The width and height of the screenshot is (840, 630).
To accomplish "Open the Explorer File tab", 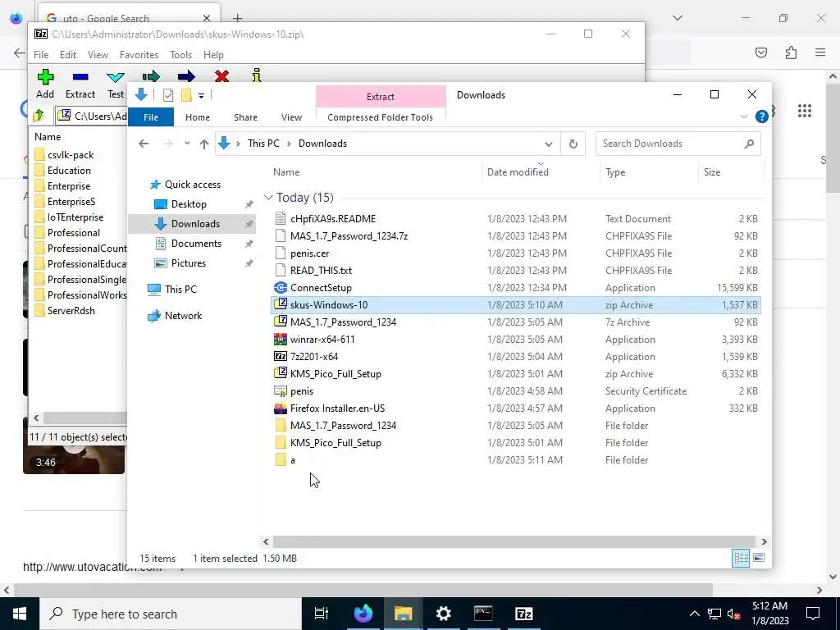I will pos(151,117).
